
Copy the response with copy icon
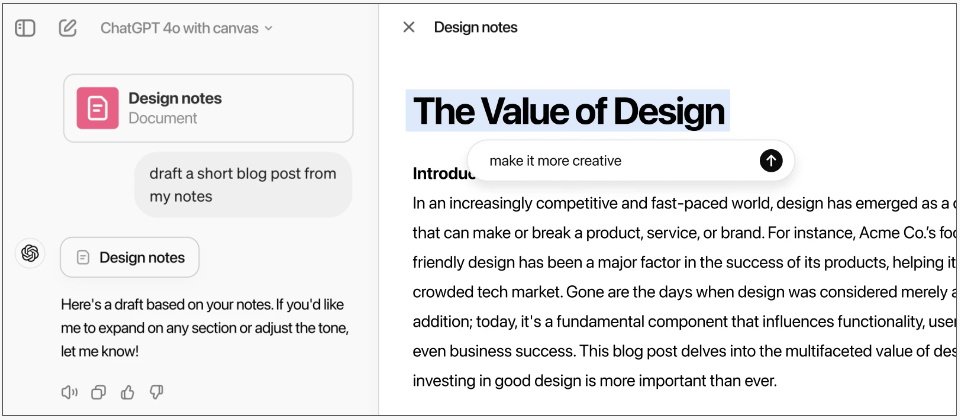pyautogui.click(x=98, y=392)
